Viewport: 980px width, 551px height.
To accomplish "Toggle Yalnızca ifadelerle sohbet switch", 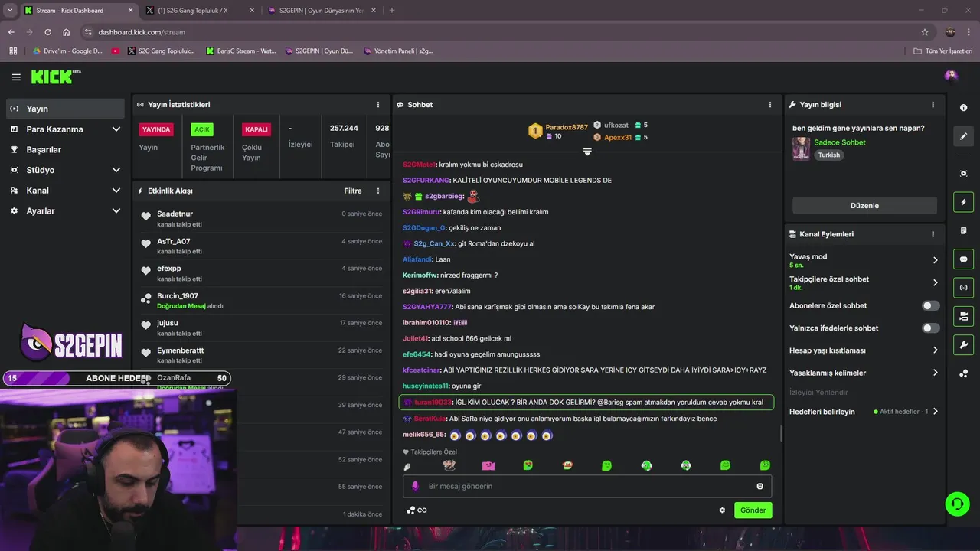I will 930,328.
